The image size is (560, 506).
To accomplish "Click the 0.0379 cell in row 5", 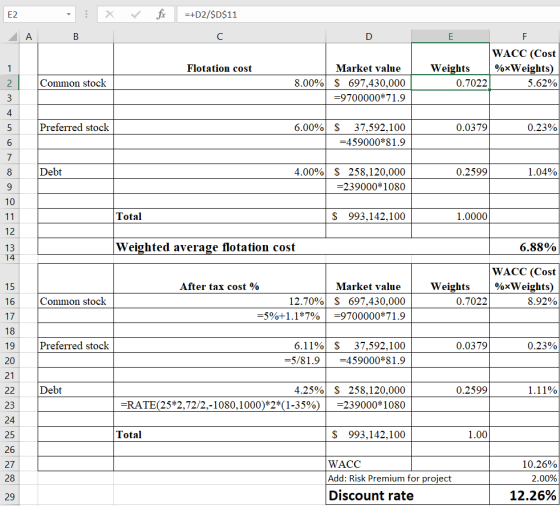I will pyautogui.click(x=450, y=127).
